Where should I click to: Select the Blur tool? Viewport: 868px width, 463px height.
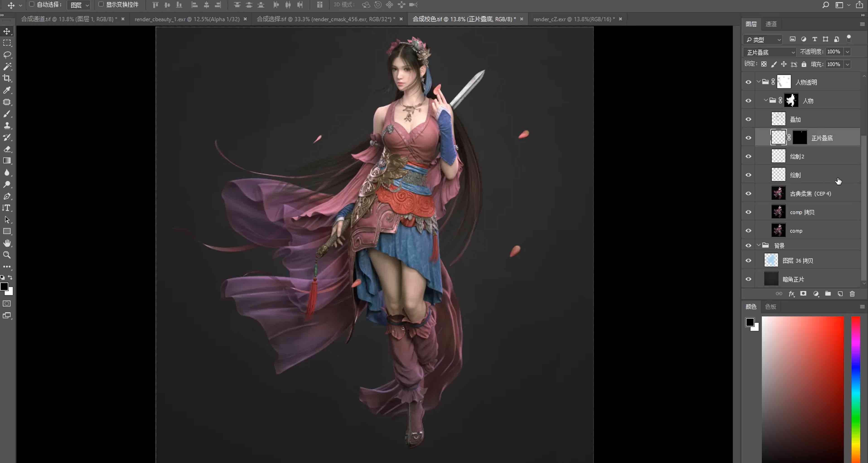(x=7, y=173)
